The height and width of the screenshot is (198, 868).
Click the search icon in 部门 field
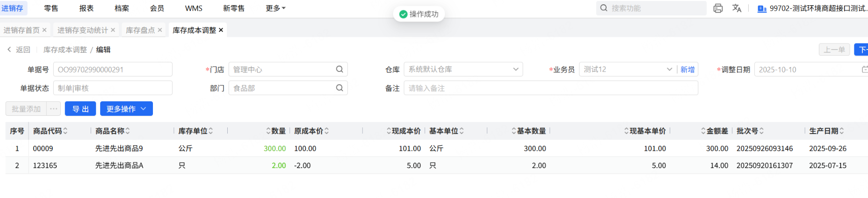[x=340, y=88]
